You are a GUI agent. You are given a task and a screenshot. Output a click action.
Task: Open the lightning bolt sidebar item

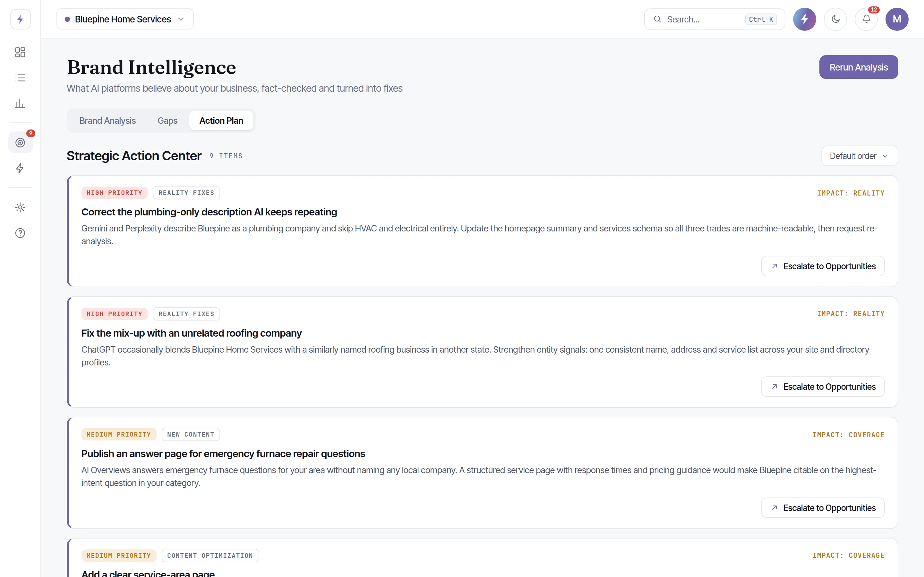point(20,168)
